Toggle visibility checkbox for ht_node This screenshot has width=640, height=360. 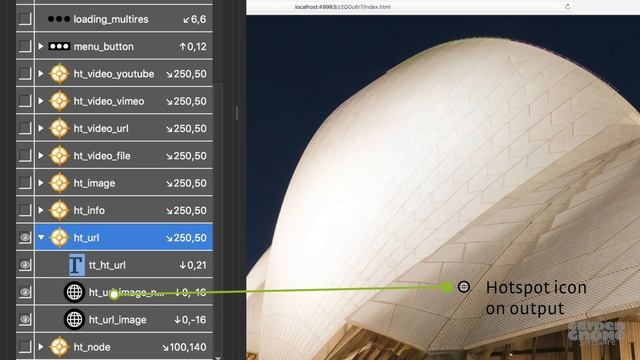(x=25, y=347)
